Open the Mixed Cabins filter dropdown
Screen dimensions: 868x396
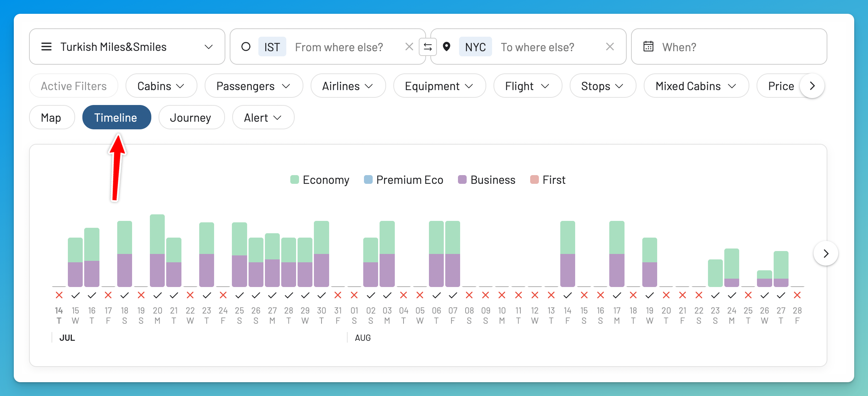click(x=696, y=86)
